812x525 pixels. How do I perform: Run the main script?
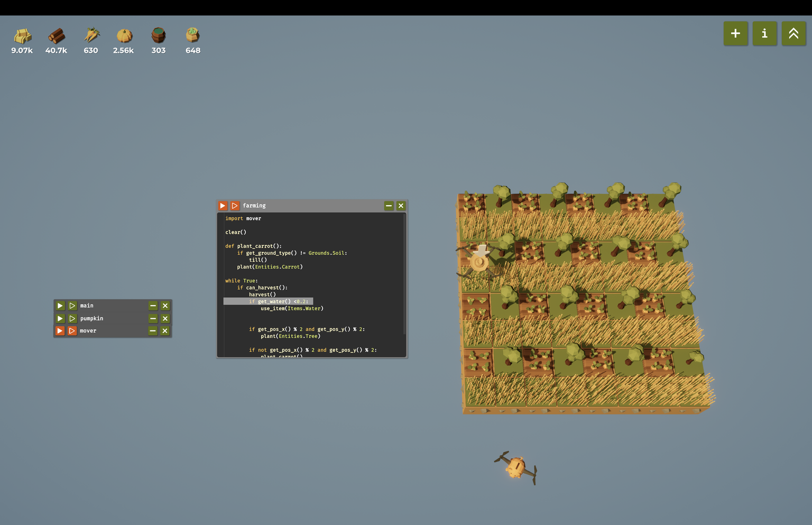click(x=60, y=306)
